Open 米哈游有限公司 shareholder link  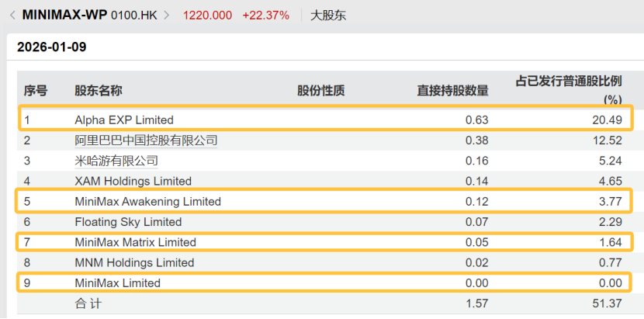(x=116, y=161)
